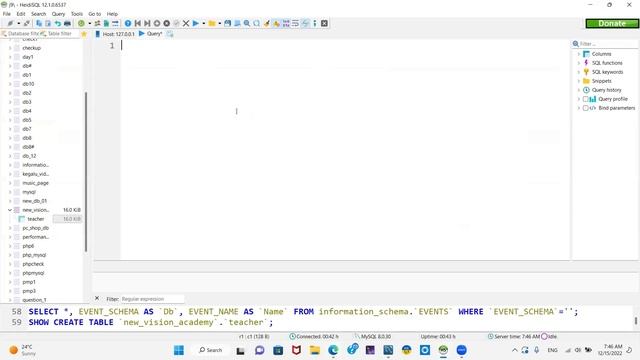Open dropdown arrow next to run query icon
This screenshot has width=640, height=360.
tap(204, 23)
